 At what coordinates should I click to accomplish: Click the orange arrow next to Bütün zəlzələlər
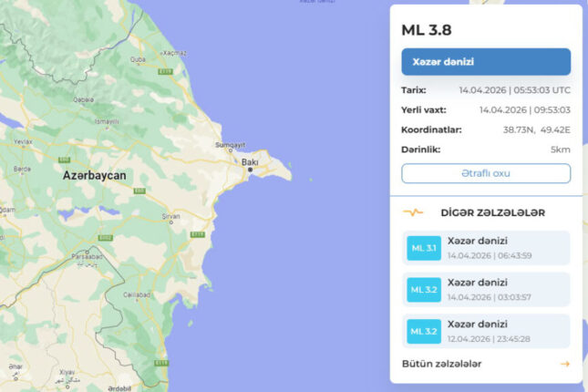[564, 364]
